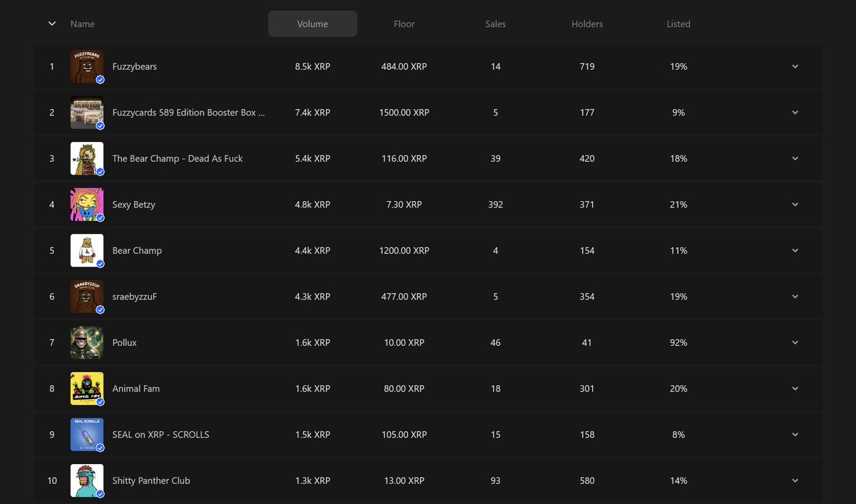Open the Pollux collection name
Viewport: 856px width, 504px height.
[x=124, y=342]
